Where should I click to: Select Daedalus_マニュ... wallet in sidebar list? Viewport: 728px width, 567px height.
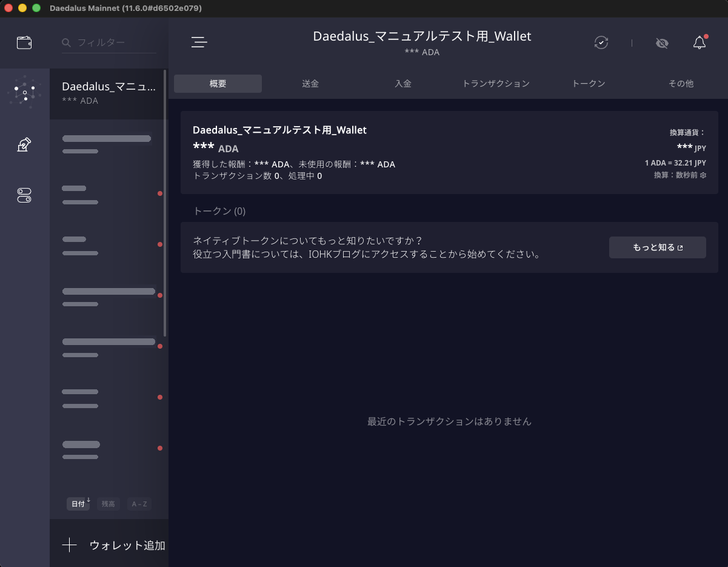(x=108, y=93)
